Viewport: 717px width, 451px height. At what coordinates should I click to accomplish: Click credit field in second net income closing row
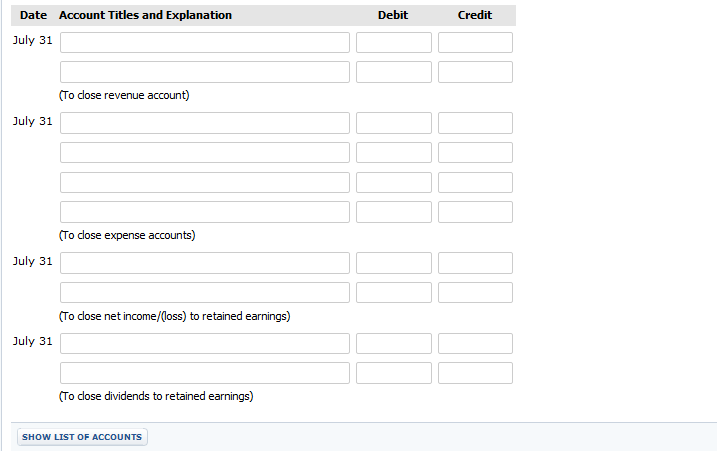coord(475,292)
